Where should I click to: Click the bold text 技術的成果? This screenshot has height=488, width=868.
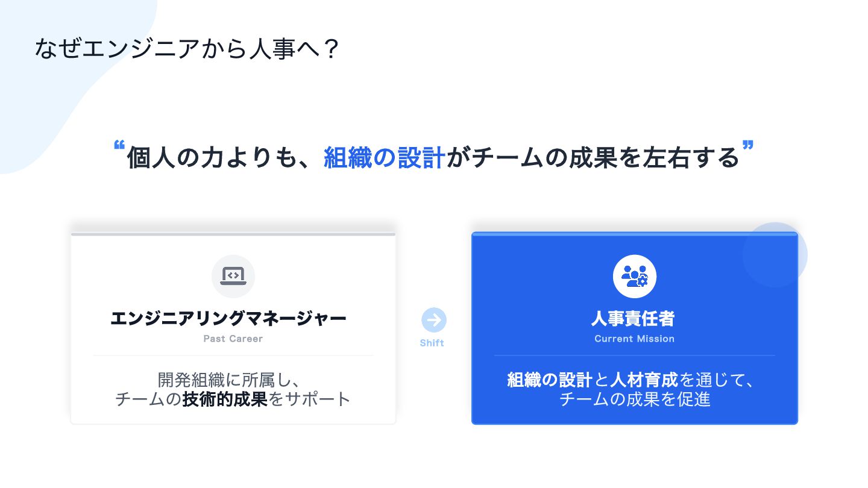225,399
